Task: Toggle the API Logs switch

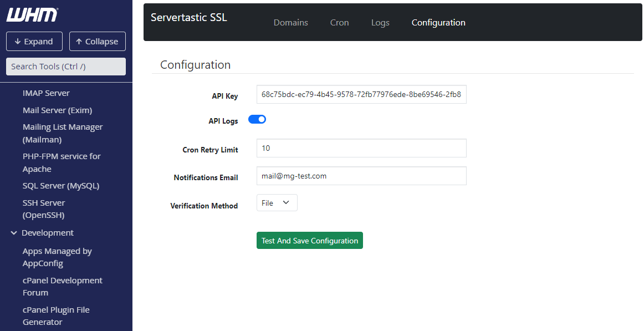Action: (x=257, y=119)
